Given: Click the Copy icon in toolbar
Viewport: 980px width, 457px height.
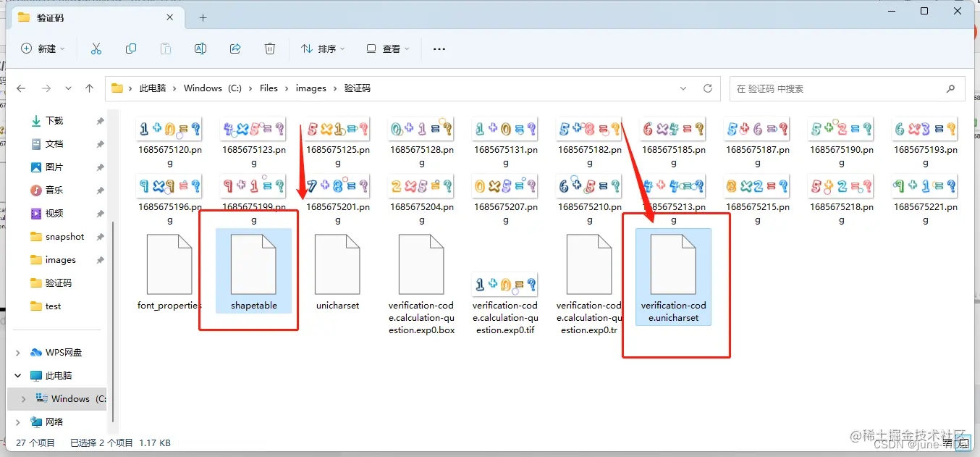Looking at the screenshot, I should pyautogui.click(x=131, y=49).
